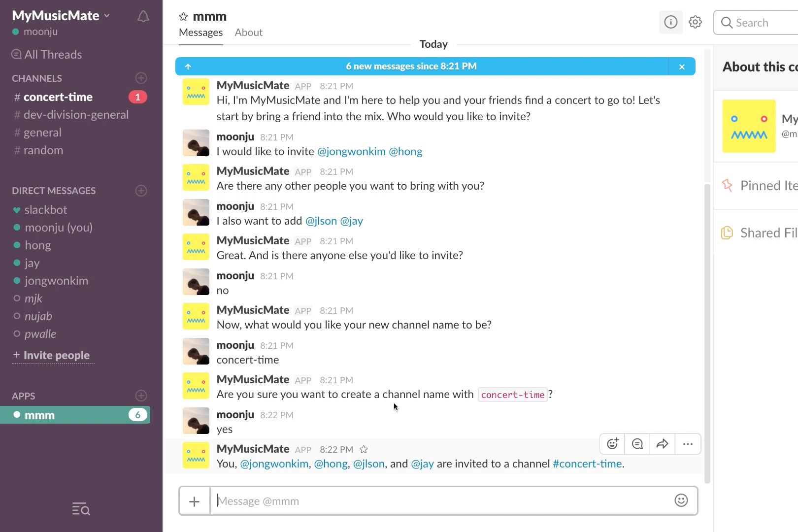
Task: Share the last message
Action: [x=663, y=444]
